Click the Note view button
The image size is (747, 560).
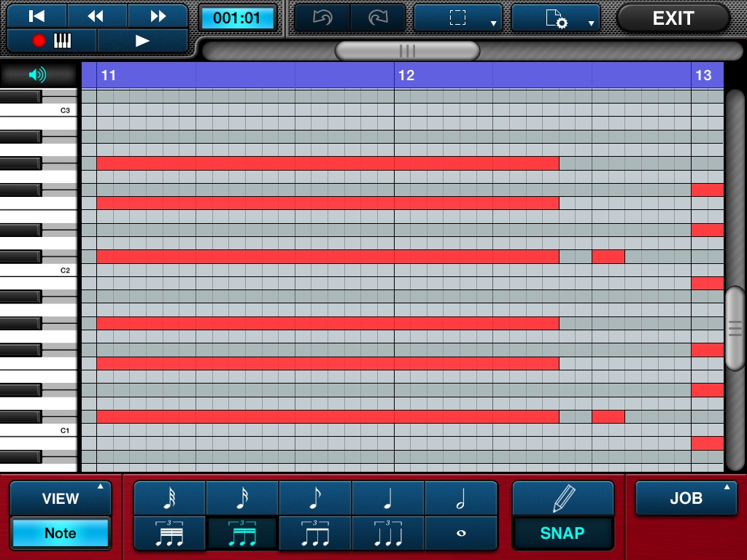coord(61,533)
